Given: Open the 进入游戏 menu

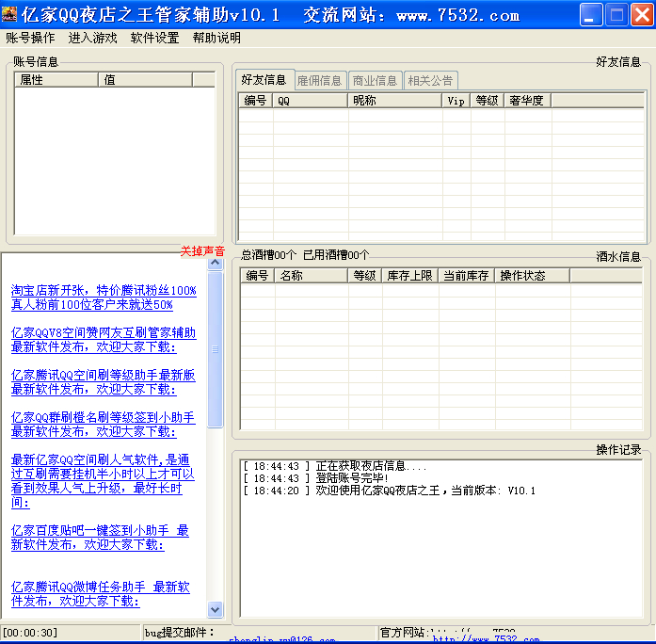Looking at the screenshot, I should pyautogui.click(x=92, y=38).
